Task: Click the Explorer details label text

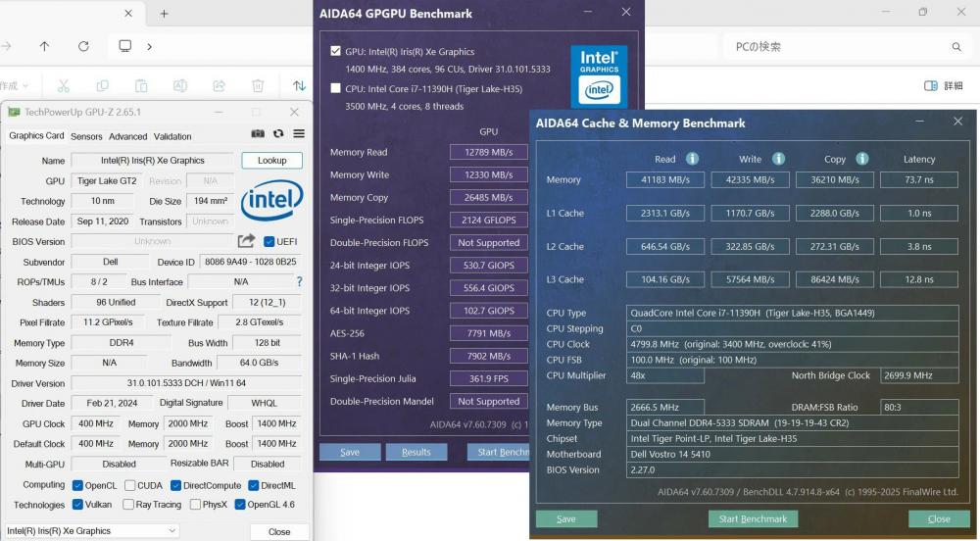Action: pos(954,85)
